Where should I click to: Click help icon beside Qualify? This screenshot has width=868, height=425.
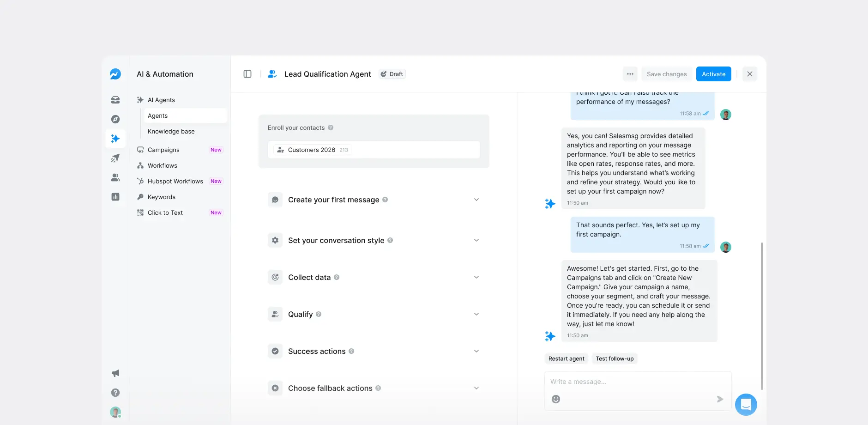(x=319, y=314)
